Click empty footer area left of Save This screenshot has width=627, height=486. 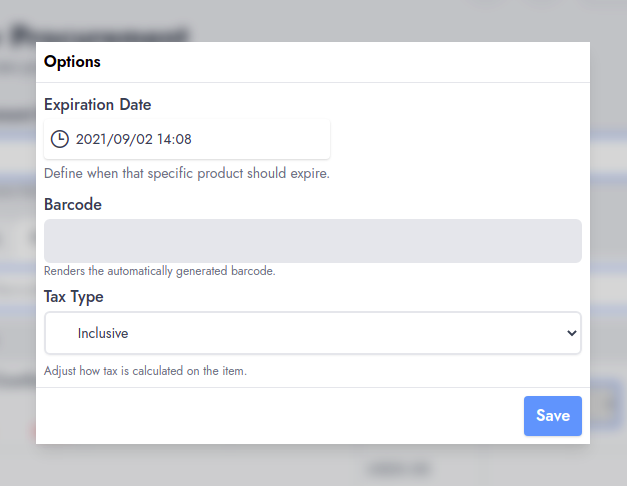280,416
